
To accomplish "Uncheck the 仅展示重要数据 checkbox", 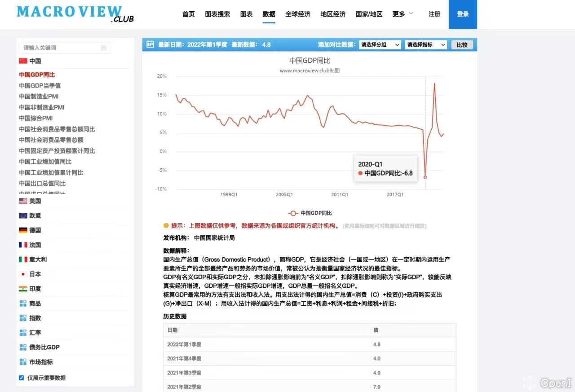I will pyautogui.click(x=22, y=378).
